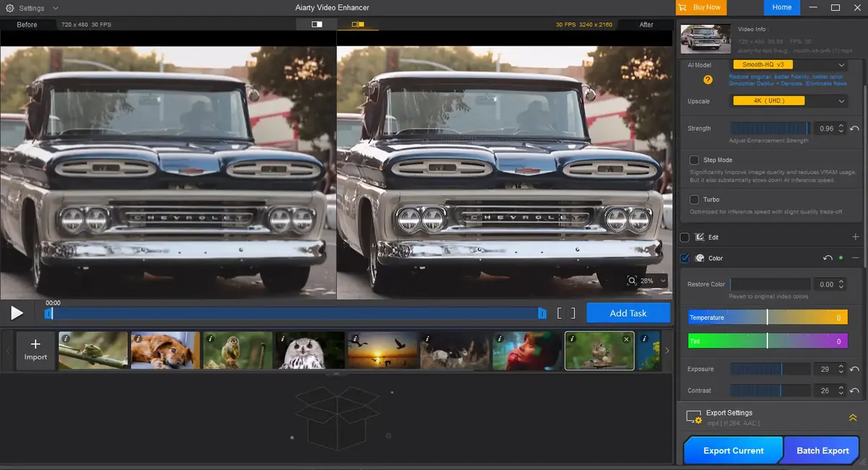The image size is (868, 470).
Task: Switch to single-view preview mode icon
Action: (317, 24)
